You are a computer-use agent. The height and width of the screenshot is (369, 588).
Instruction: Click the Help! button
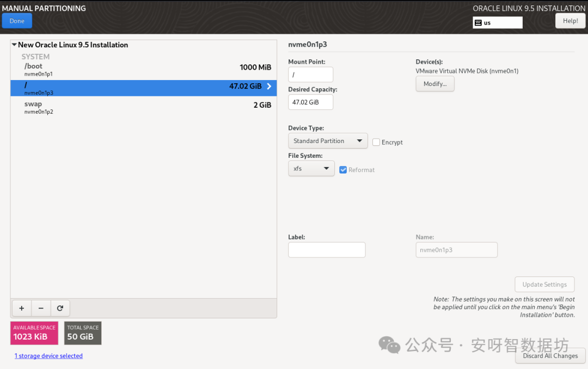pos(570,21)
